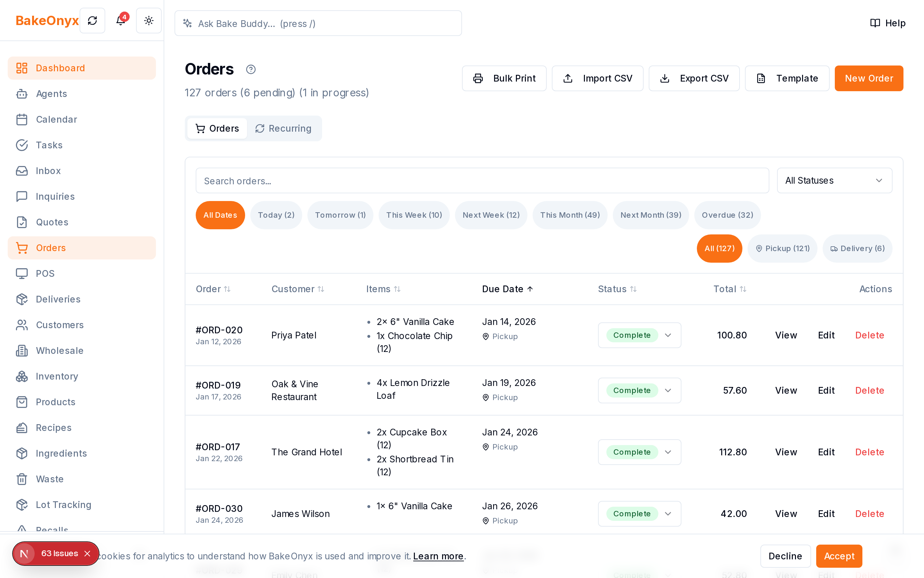The height and width of the screenshot is (578, 924).
Task: Filter by Delivery (6)
Action: tap(857, 249)
